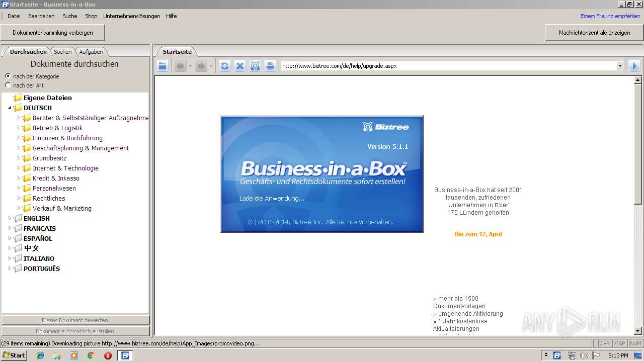Click the Go arrow next to address bar
Viewport: 644px width, 362px height.
pos(634,66)
